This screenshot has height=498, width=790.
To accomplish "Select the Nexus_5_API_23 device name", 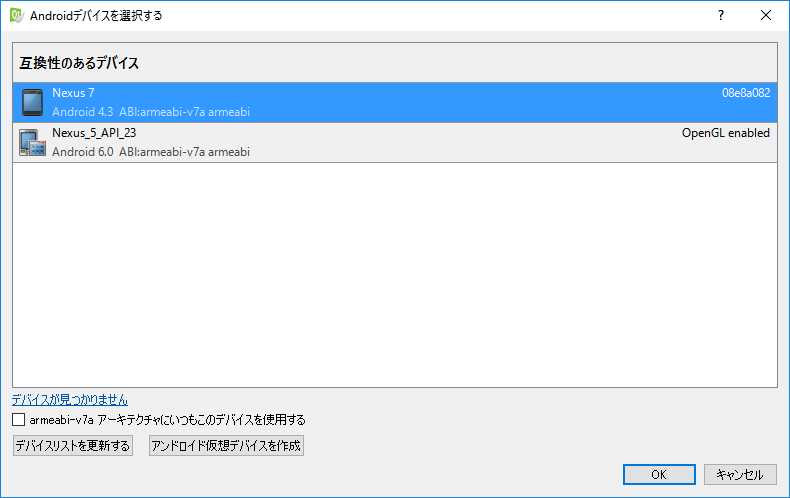I will point(94,133).
